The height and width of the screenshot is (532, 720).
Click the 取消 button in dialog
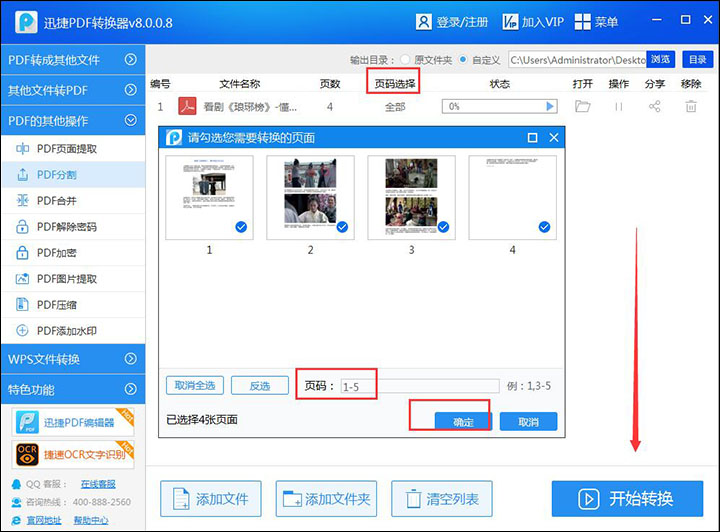click(529, 421)
